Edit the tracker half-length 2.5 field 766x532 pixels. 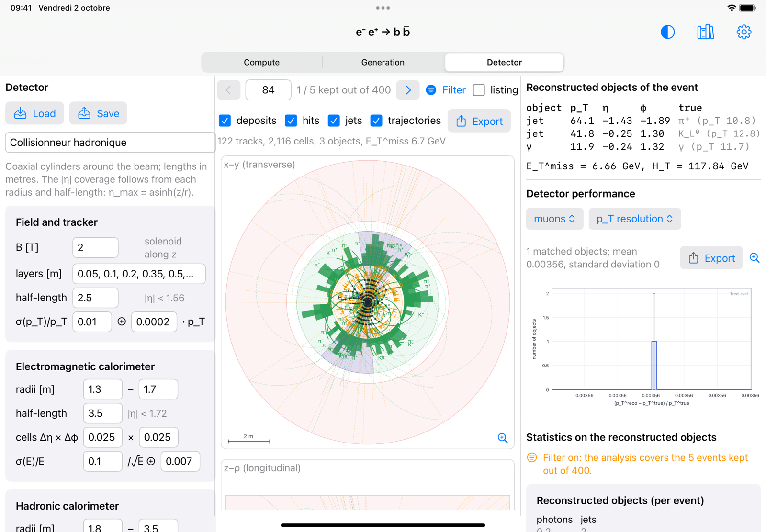tap(95, 298)
